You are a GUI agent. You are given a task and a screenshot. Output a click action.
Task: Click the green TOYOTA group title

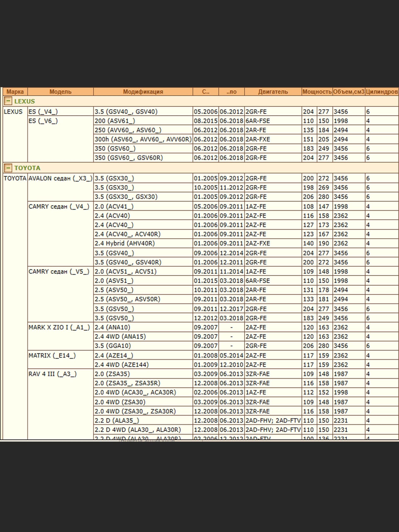(27, 168)
